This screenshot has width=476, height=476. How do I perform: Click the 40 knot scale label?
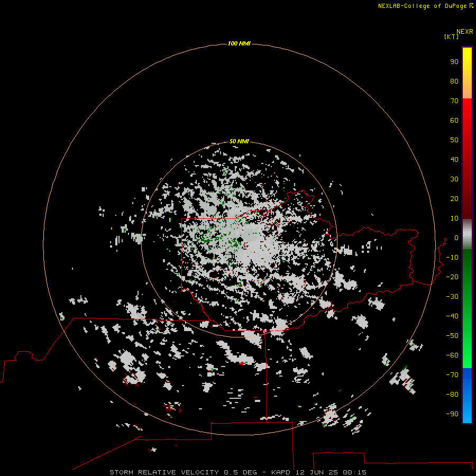coord(454,160)
